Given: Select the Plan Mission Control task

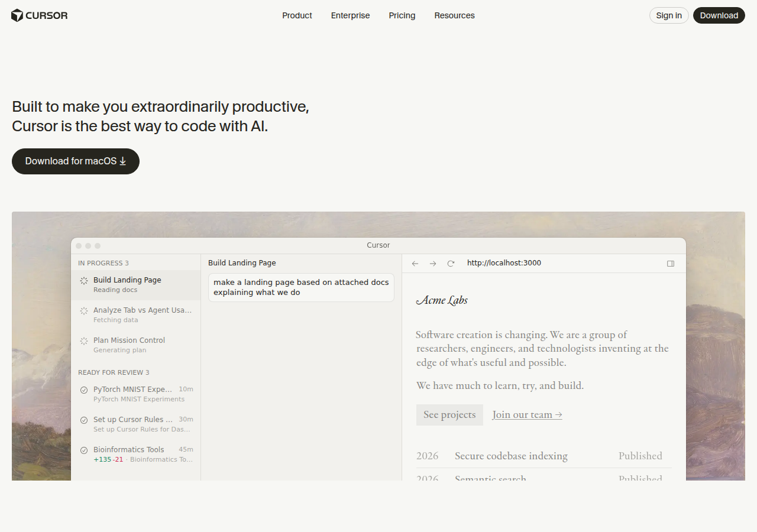Looking at the screenshot, I should pyautogui.click(x=136, y=345).
